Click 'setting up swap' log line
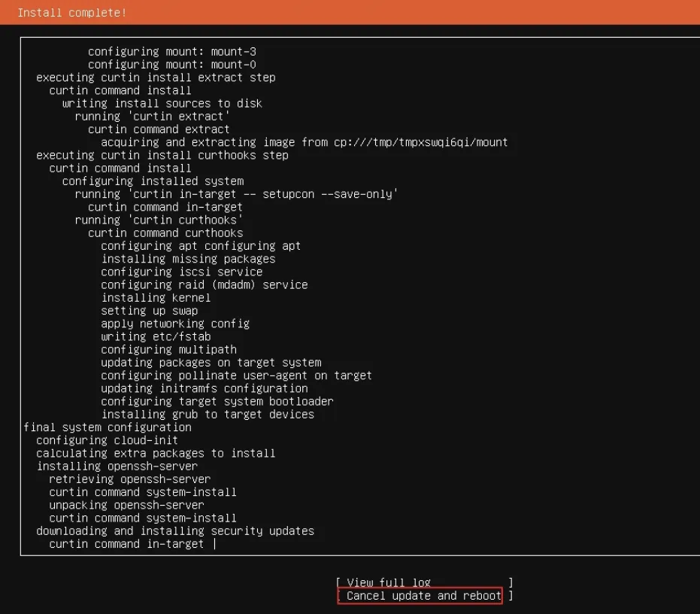The width and height of the screenshot is (700, 614). coord(149,311)
